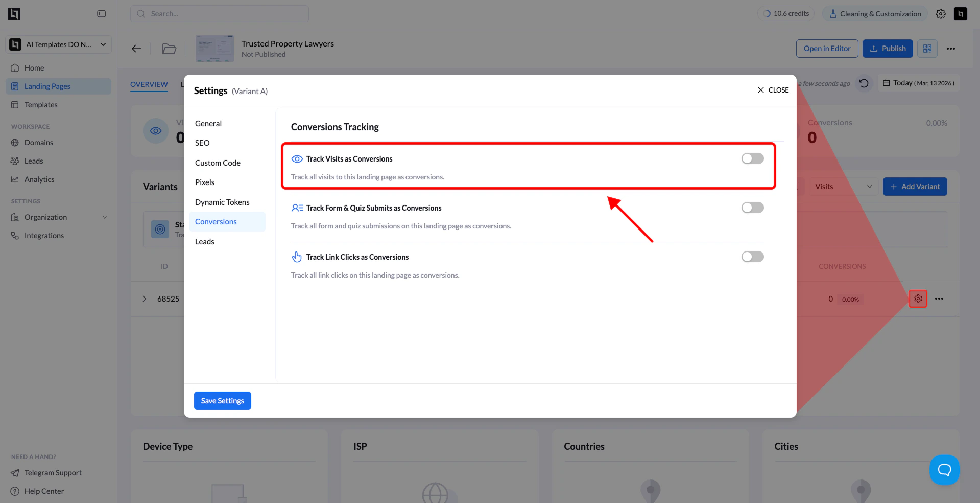Open the gear settings icon in top bar
The height and width of the screenshot is (503, 980).
coord(941,14)
